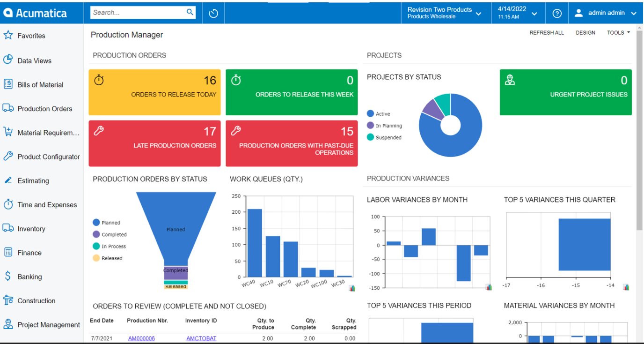Open the Product Configurator wrench icon
The height and width of the screenshot is (344, 644).
[x=8, y=157]
